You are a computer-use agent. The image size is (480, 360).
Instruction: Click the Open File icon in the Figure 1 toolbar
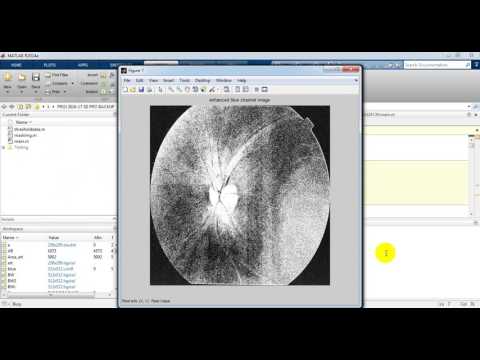pos(133,89)
